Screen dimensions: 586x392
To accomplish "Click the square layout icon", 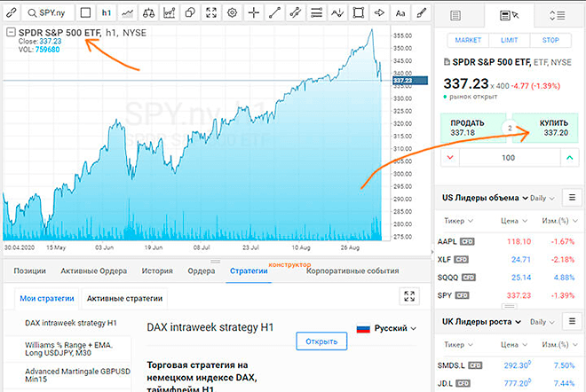I will 85,13.
